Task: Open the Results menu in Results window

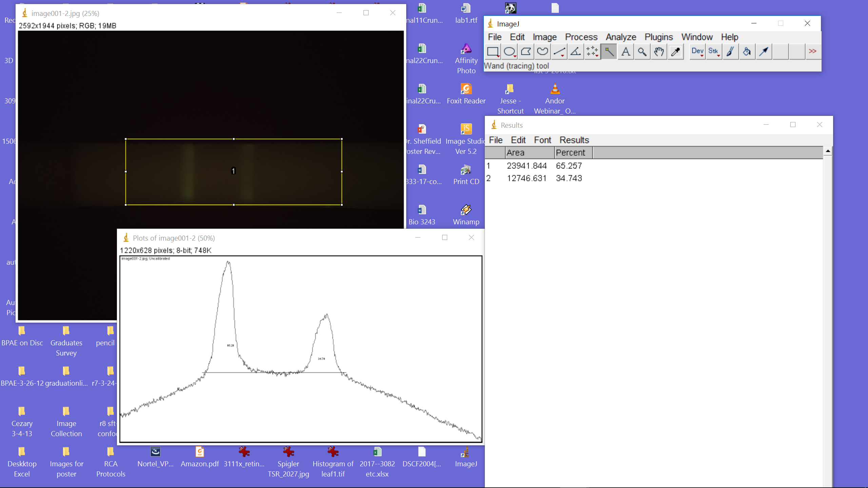Action: pos(574,140)
